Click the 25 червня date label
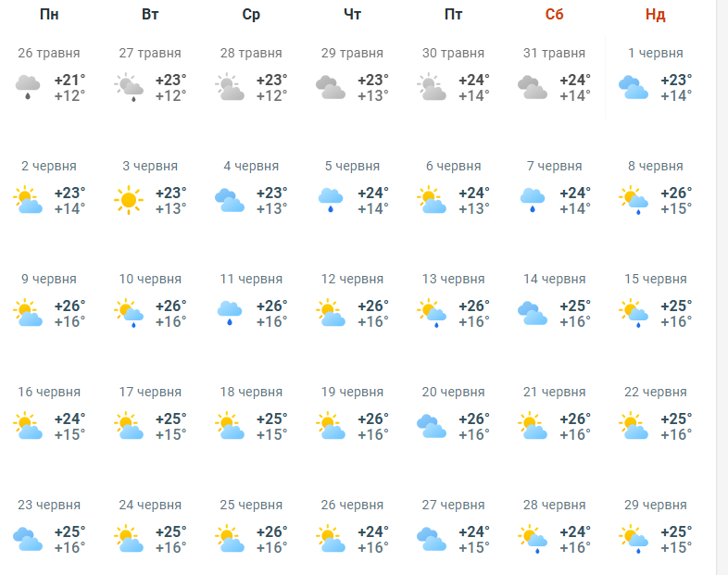This screenshot has width=728, height=575. [x=251, y=505]
